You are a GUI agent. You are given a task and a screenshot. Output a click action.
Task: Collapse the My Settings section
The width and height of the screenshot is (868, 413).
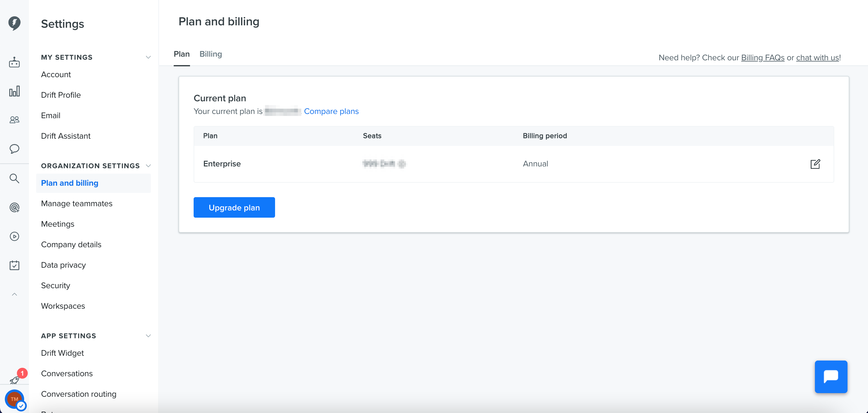coord(148,57)
